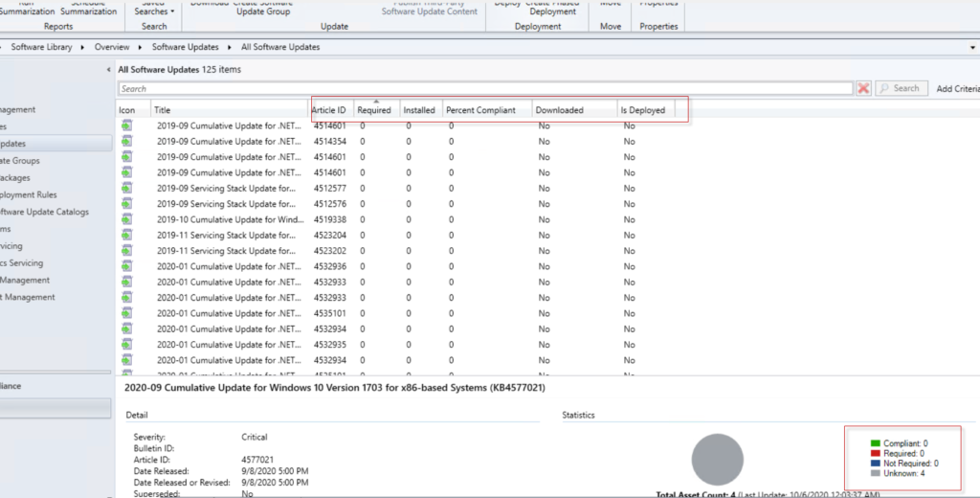980x498 pixels.
Task: Click the Search button with magnifier
Action: [901, 88]
